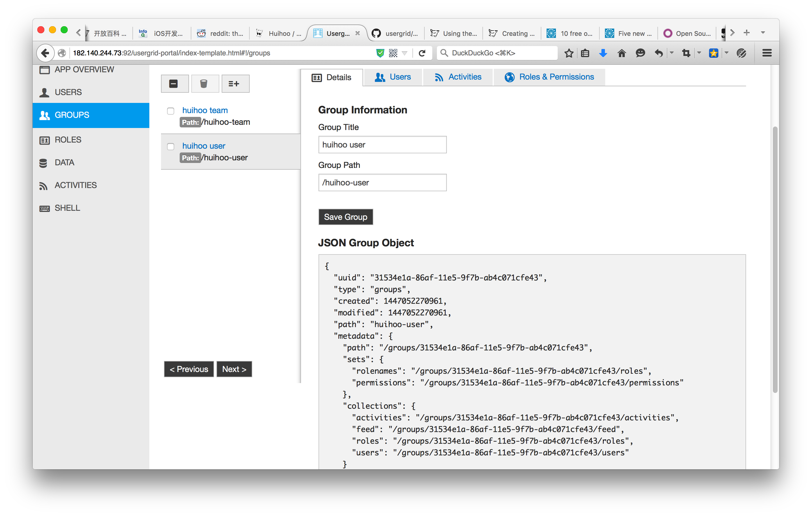Select SHELL in the left sidebar
Image resolution: width=812 pixels, height=516 pixels.
(x=67, y=208)
